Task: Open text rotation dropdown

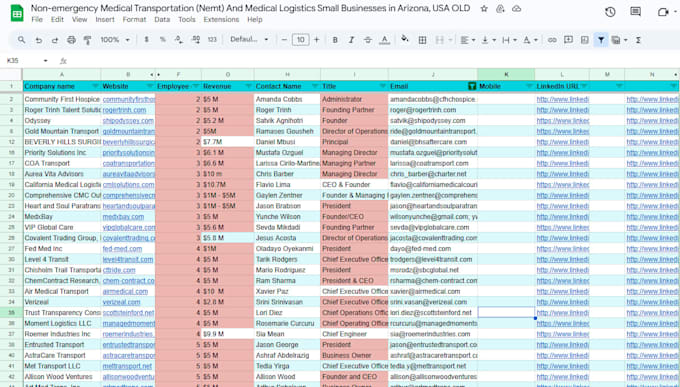Action: click(530, 40)
